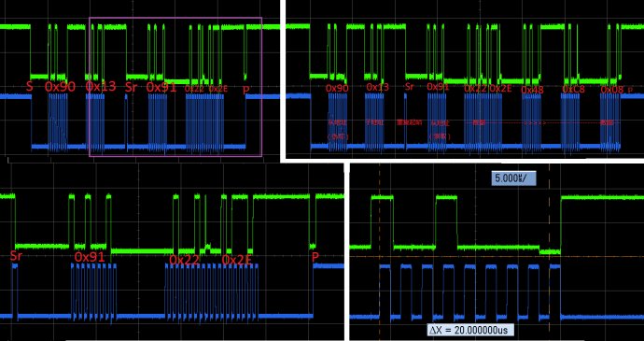Select the large 0x22 label in the zoomed capture
Image resolution: width=644 pixels, height=341 pixels.
click(x=185, y=260)
